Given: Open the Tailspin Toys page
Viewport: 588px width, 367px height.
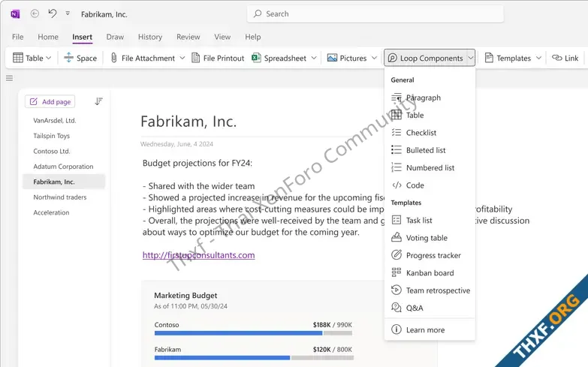Looking at the screenshot, I should click(51, 136).
